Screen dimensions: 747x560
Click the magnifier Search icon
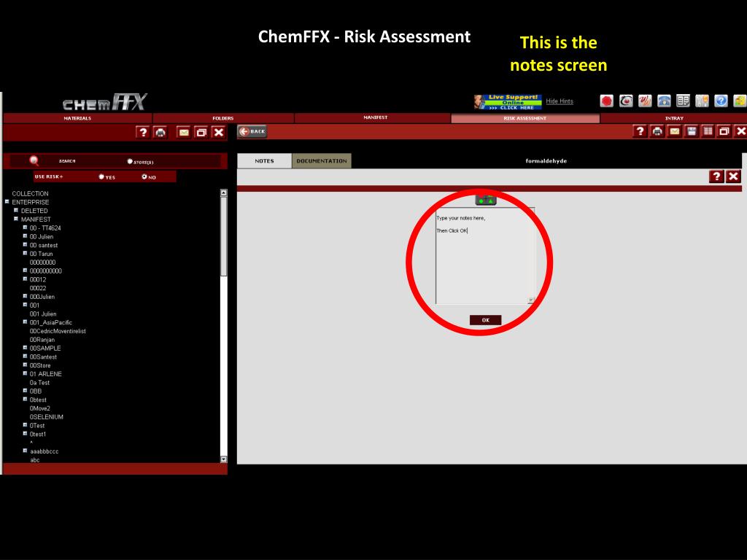(34, 161)
